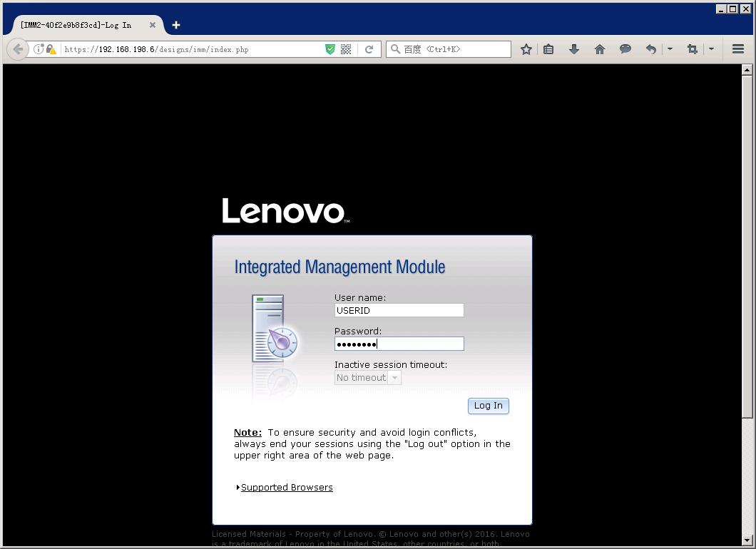
Task: Click the green security shield icon
Action: click(330, 49)
